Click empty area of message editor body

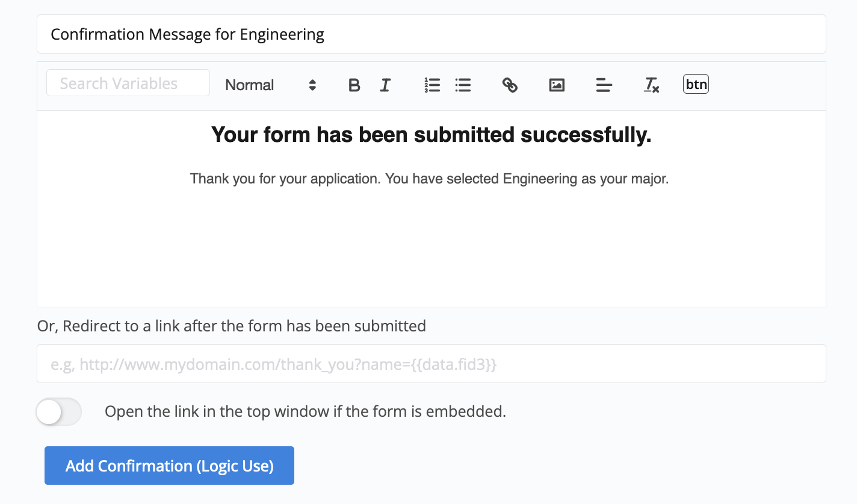click(x=431, y=253)
